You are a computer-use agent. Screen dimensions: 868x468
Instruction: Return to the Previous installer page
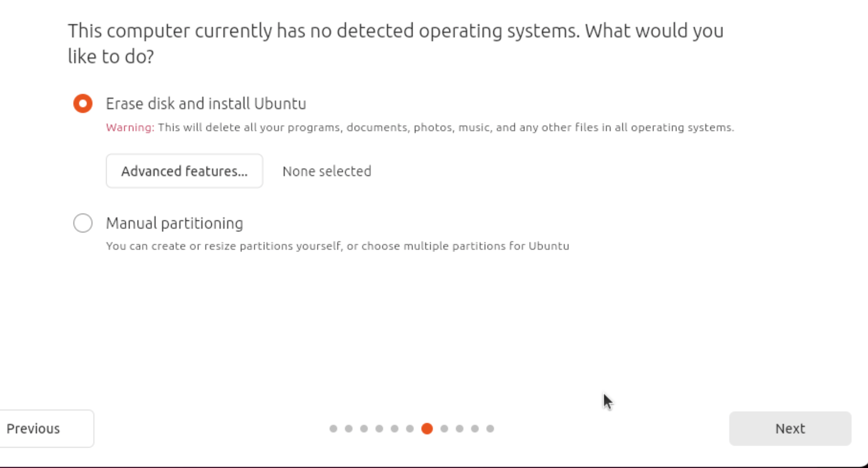point(47,428)
